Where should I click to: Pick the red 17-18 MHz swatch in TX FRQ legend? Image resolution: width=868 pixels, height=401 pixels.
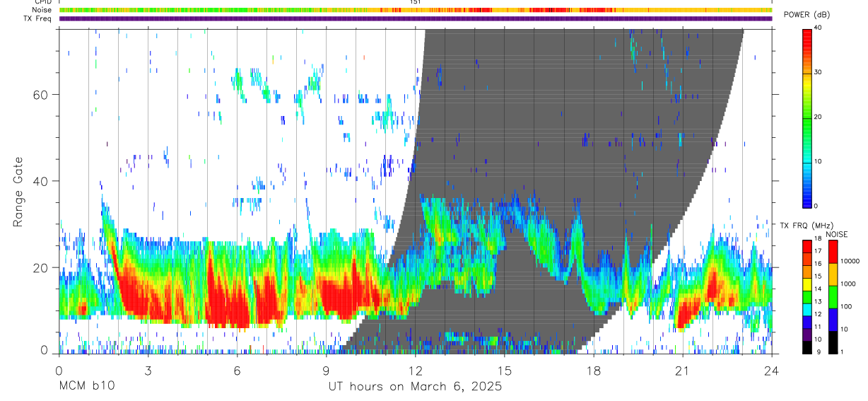(x=807, y=246)
